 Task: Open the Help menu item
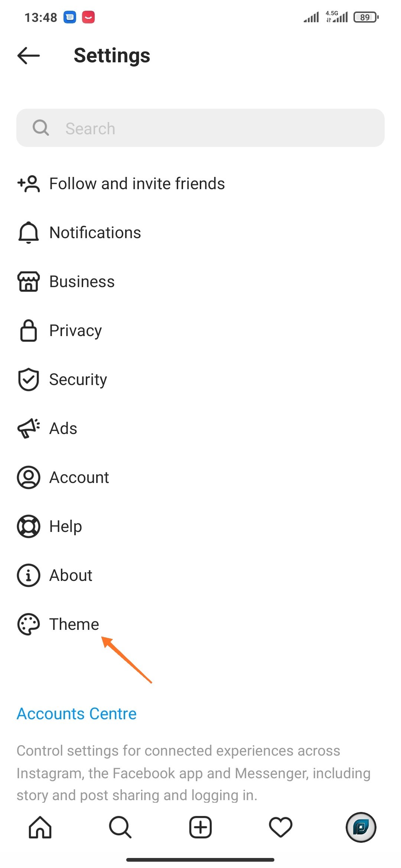pyautogui.click(x=66, y=526)
